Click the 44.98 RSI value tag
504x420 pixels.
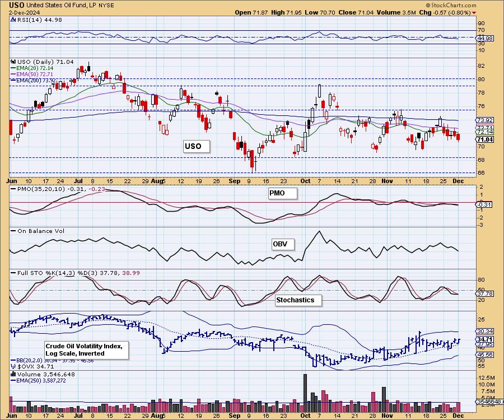(x=485, y=38)
